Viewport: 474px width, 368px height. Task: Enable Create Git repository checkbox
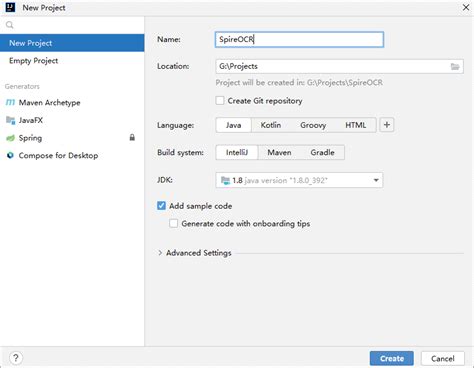[x=220, y=101]
